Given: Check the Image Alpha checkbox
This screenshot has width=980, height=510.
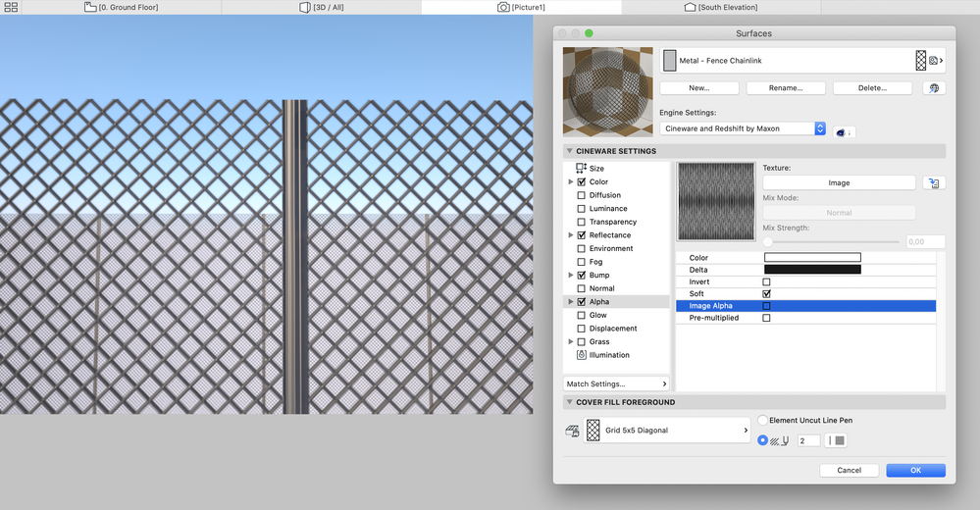Looking at the screenshot, I should click(766, 306).
